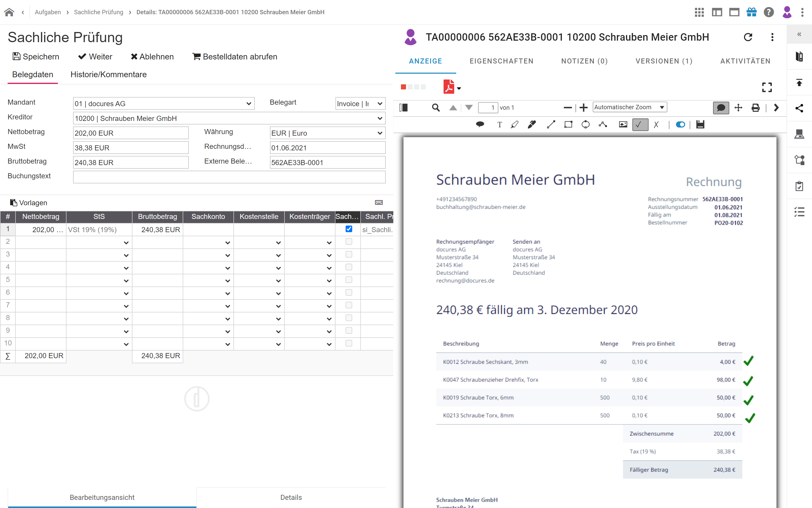Zoom in with plus icon
Screen dimensions: 812x508
pos(584,107)
